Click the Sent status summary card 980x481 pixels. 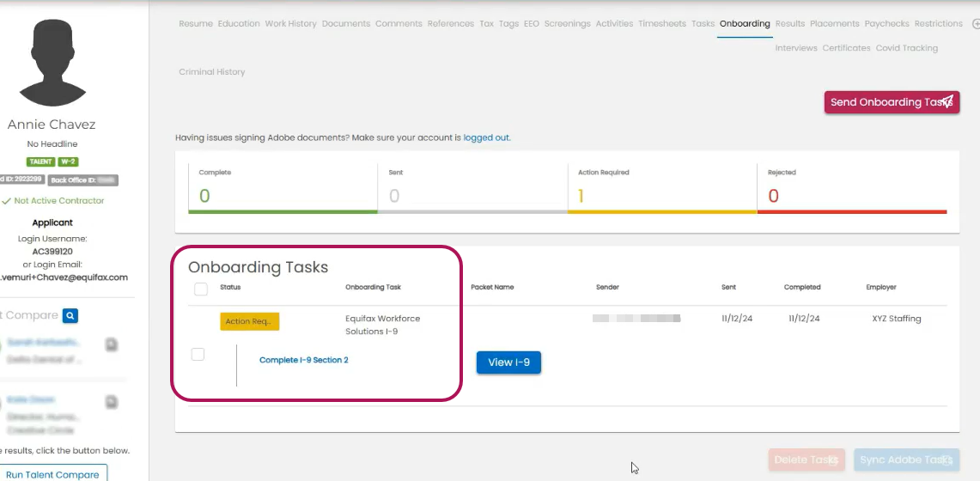472,190
